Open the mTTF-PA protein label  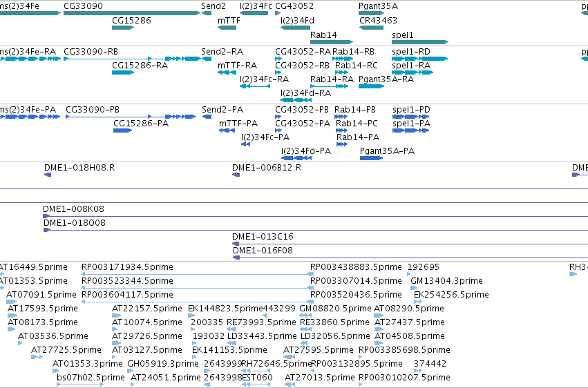pos(238,123)
